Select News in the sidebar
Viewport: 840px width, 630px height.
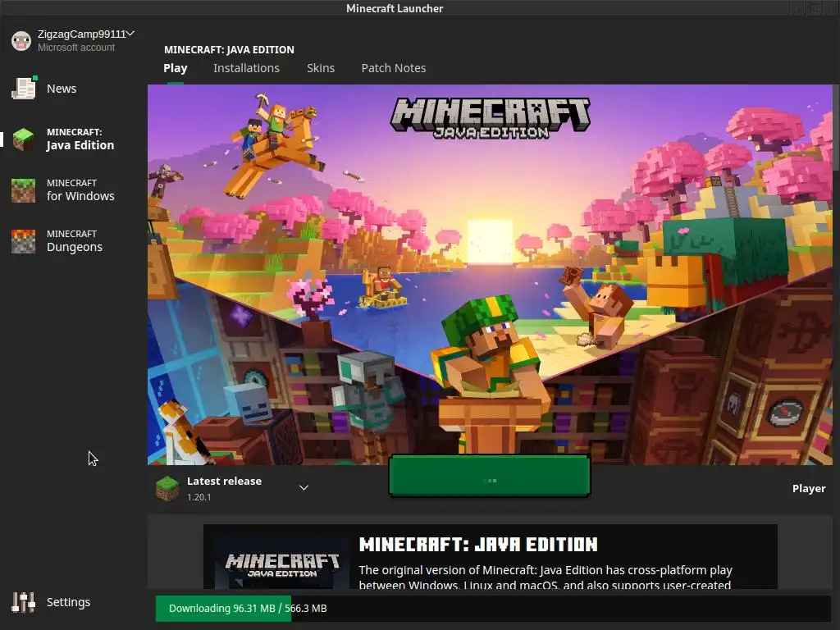tap(61, 89)
